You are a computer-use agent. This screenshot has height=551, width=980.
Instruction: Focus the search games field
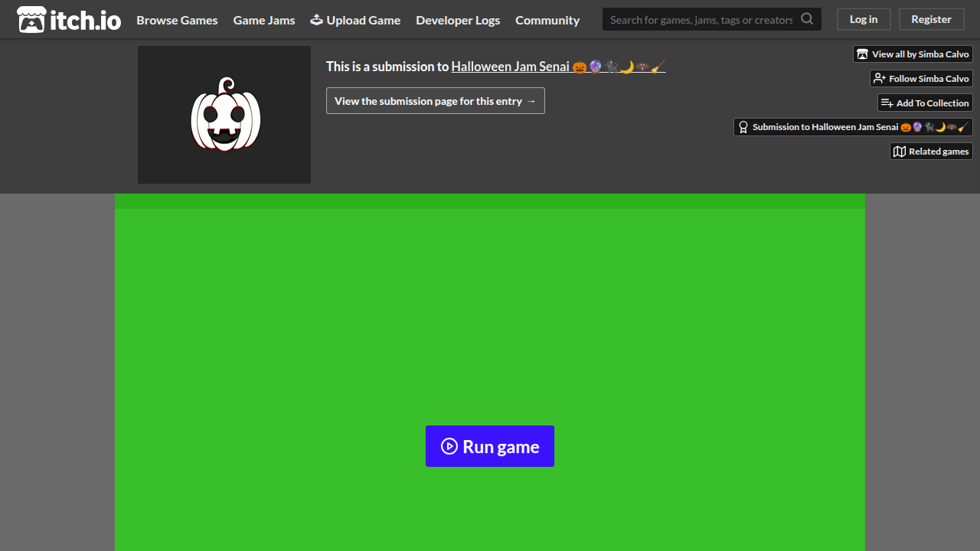(701, 19)
